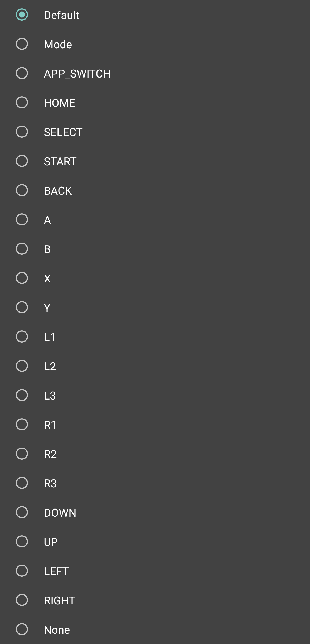Screen dimensions: 310x644
Task: Select the L2 trigger option
Action: pos(22,366)
